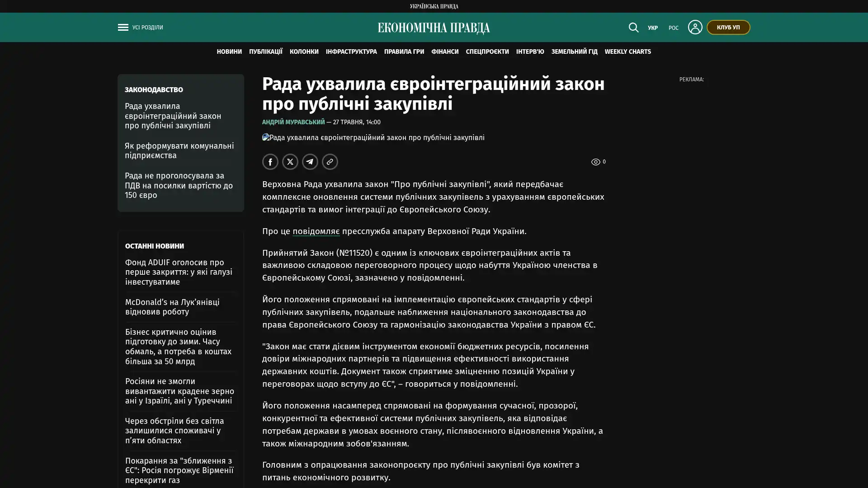Open the user profile icon
Screen dimensions: 868x488
coord(695,27)
